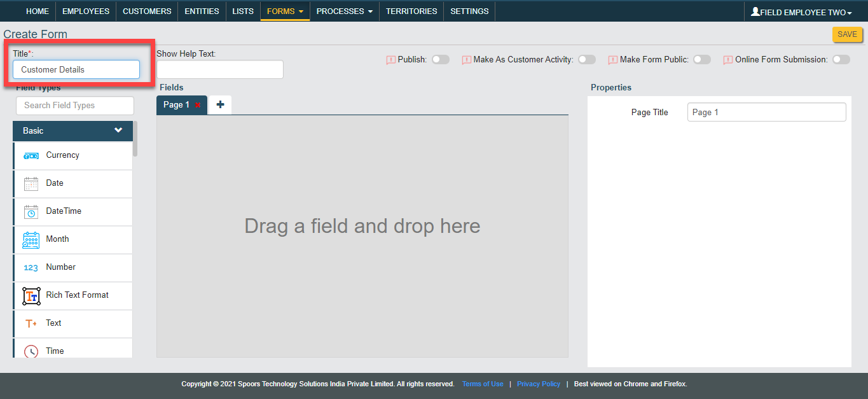868x399 pixels.
Task: Collapse the Basic field types section
Action: pos(118,130)
